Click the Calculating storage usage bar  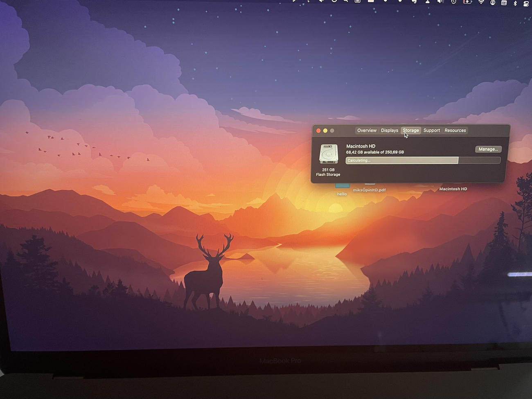[422, 160]
